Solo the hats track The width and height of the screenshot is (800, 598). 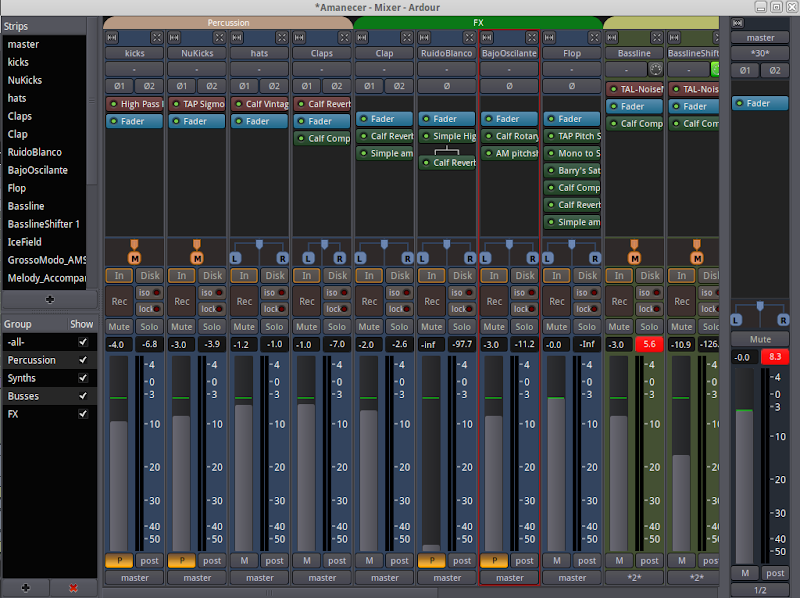pos(274,327)
